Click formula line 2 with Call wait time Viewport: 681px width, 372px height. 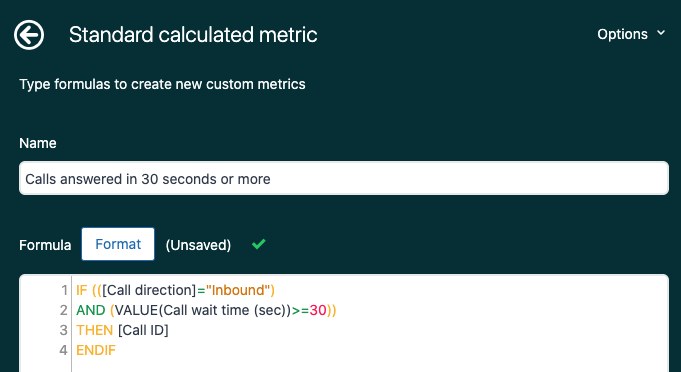[x=206, y=310]
